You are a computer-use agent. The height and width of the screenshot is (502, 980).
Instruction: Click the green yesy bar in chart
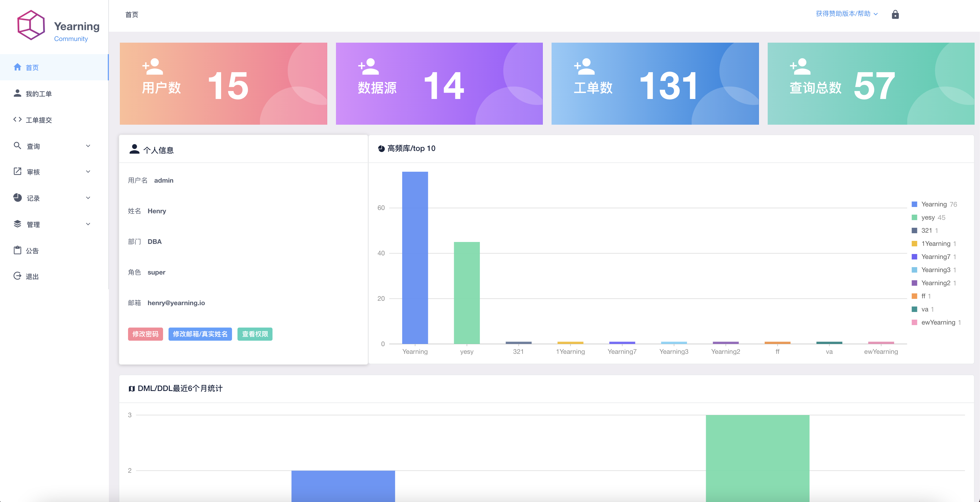(x=467, y=293)
